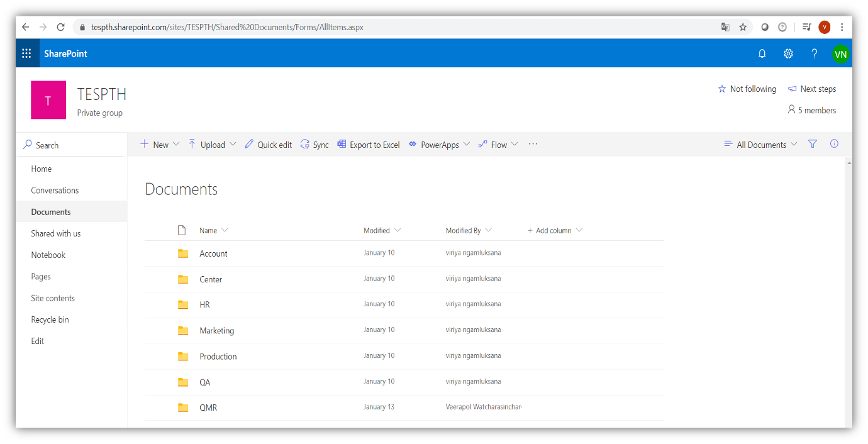The width and height of the screenshot is (868, 444).
Task: Open the Marketing folder
Action: point(216,331)
